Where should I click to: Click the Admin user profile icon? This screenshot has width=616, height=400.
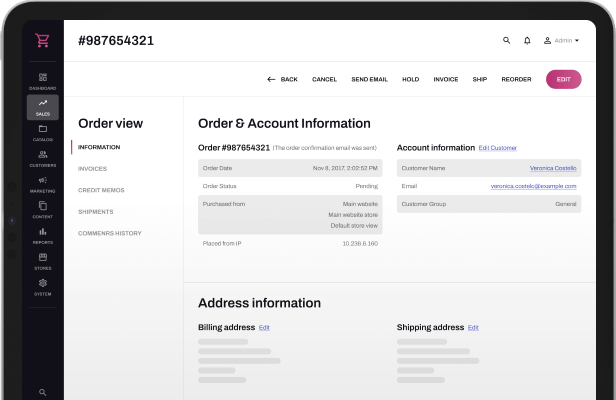pyautogui.click(x=547, y=40)
